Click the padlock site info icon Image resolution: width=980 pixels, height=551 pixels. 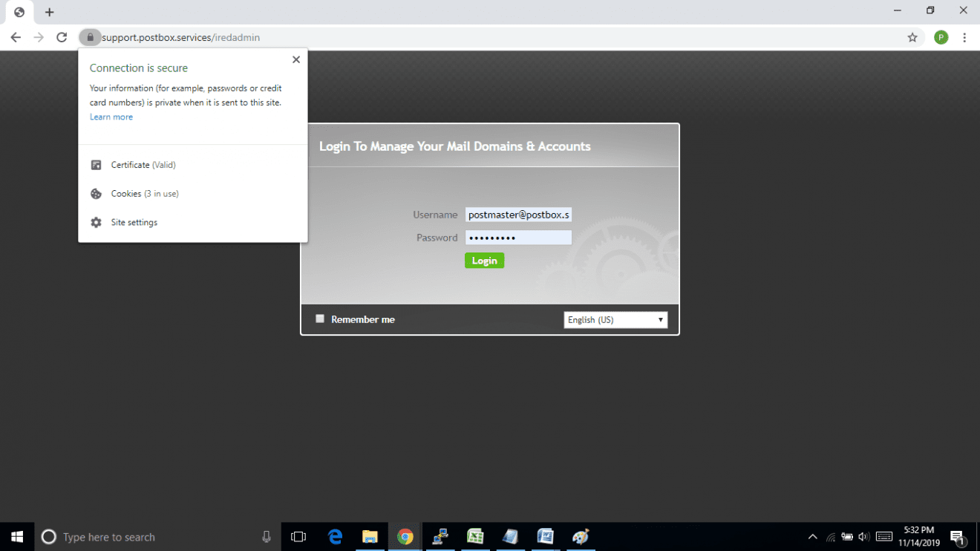tap(90, 37)
